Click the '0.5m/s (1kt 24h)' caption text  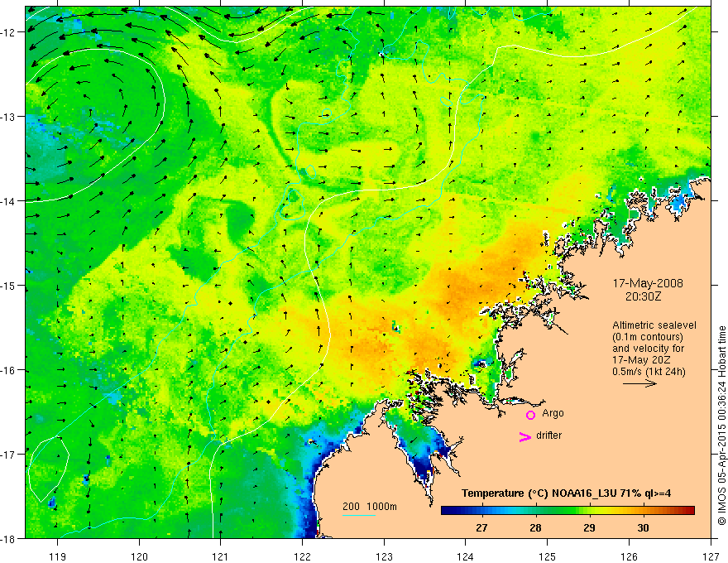tap(649, 372)
